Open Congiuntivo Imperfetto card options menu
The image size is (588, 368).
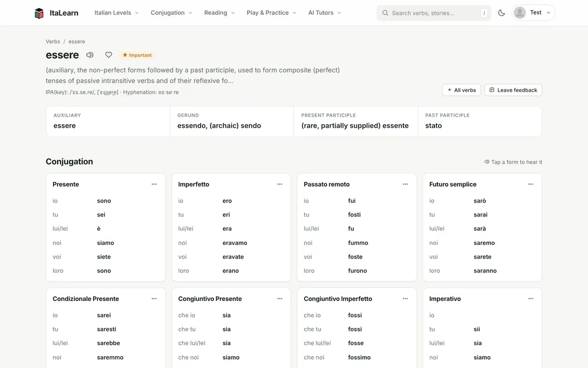[405, 299]
